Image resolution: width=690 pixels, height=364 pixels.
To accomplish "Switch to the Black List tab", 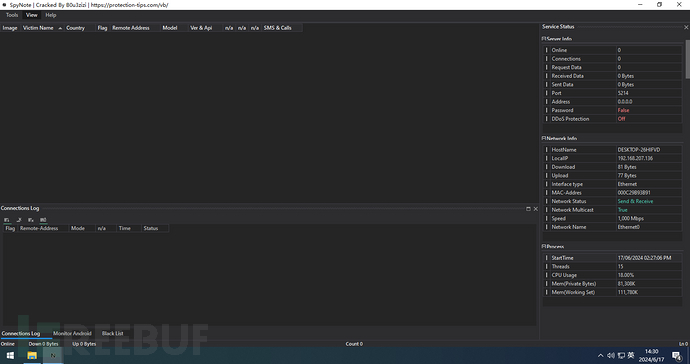I will click(x=113, y=333).
